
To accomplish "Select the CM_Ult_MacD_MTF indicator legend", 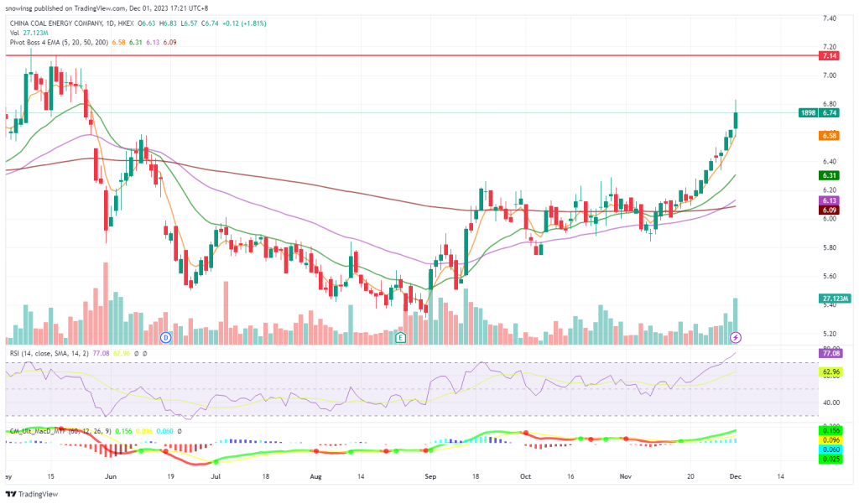I will tap(60, 431).
